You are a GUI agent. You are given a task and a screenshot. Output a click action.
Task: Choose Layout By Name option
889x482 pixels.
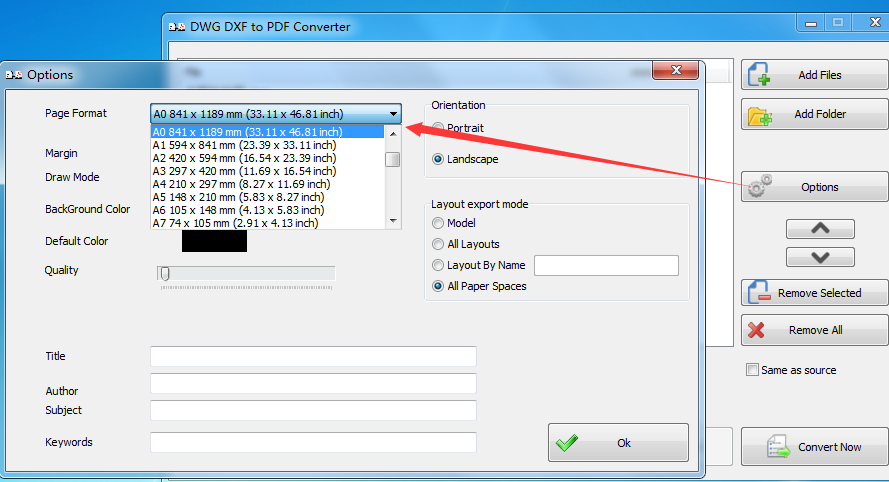pos(438,265)
